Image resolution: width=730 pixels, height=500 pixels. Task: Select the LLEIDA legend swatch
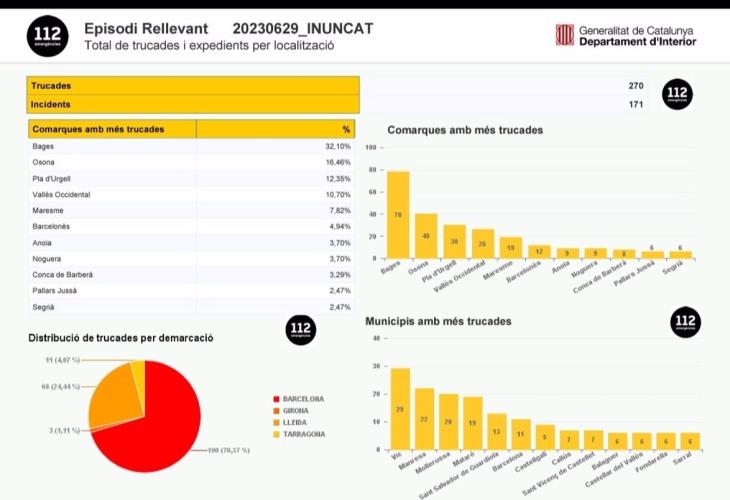coord(276,422)
